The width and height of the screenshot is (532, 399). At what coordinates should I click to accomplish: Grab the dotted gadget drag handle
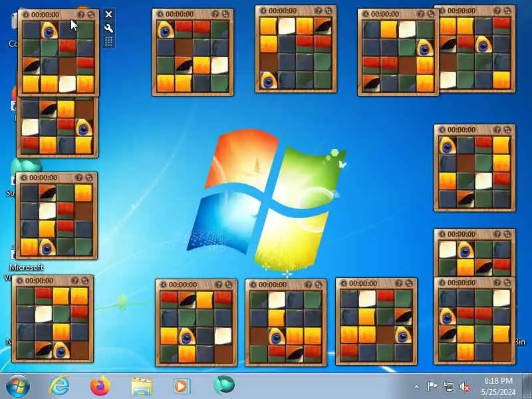pyautogui.click(x=108, y=42)
